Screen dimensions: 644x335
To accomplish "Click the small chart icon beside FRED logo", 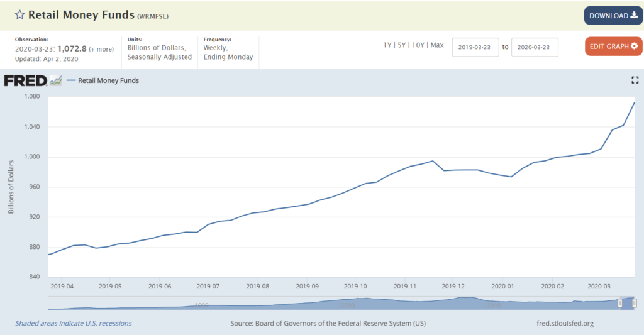I will tap(56, 80).
